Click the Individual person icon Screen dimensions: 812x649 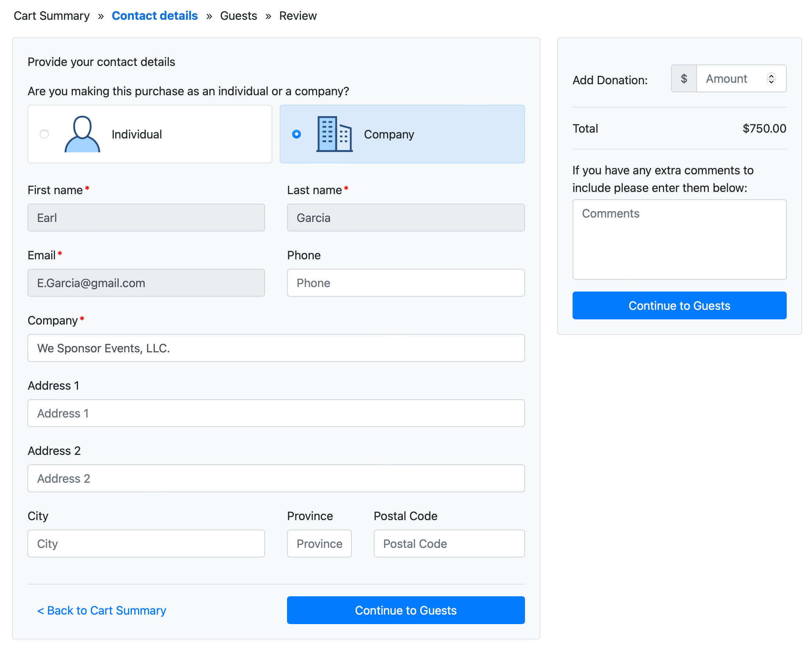click(82, 134)
